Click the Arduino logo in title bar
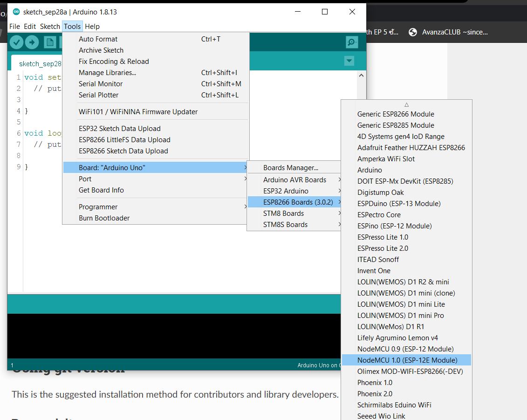Viewport: 527px width, 420px height. (x=16, y=12)
